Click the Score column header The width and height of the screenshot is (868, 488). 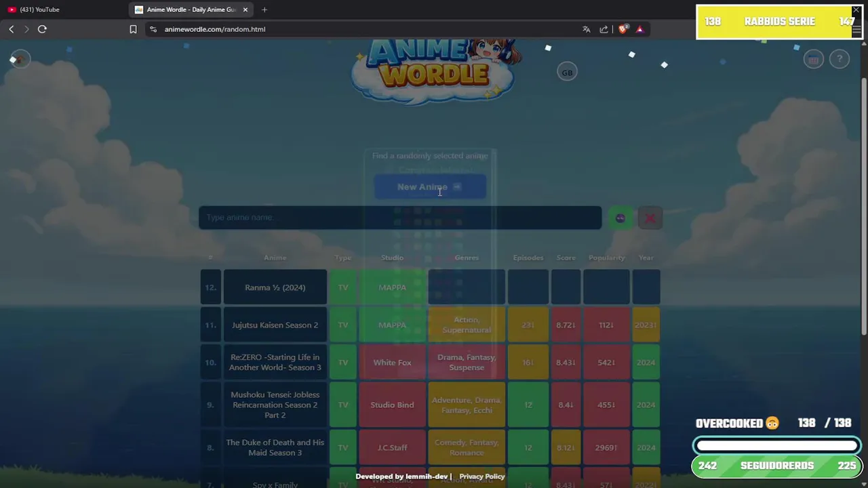pyautogui.click(x=566, y=258)
